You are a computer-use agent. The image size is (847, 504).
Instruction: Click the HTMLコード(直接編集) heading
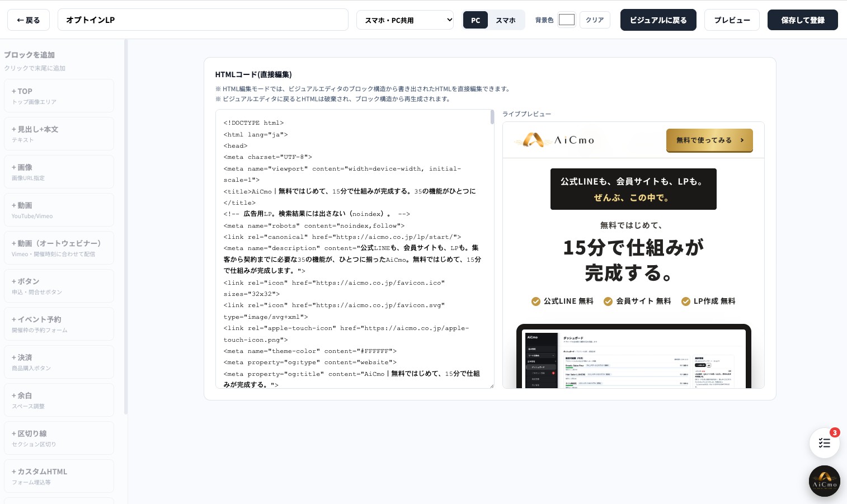(253, 74)
